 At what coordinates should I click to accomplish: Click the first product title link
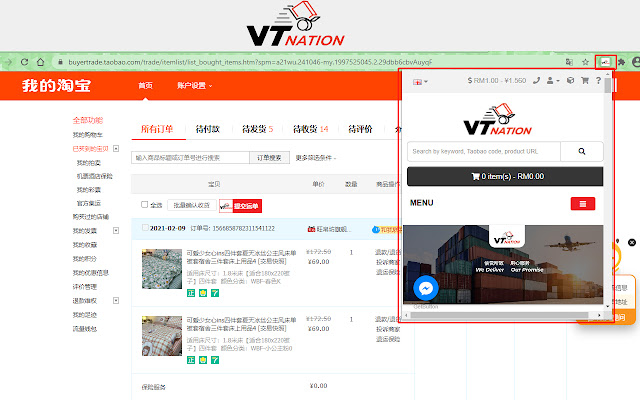click(x=241, y=257)
